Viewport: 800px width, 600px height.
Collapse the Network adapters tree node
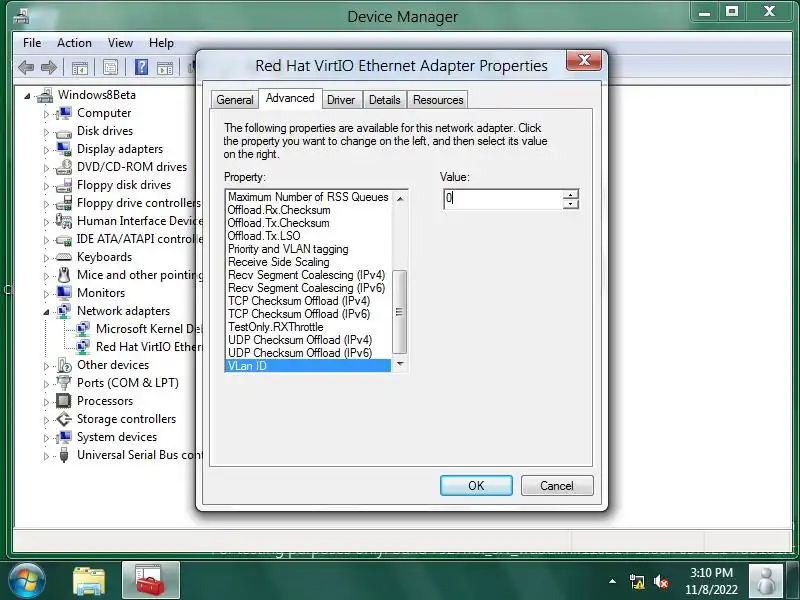[46, 312]
